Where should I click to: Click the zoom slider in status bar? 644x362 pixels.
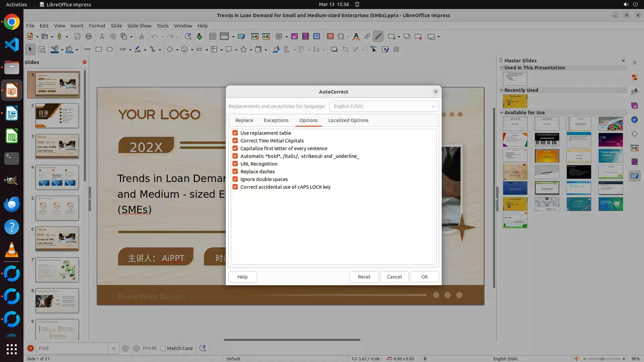point(602,359)
